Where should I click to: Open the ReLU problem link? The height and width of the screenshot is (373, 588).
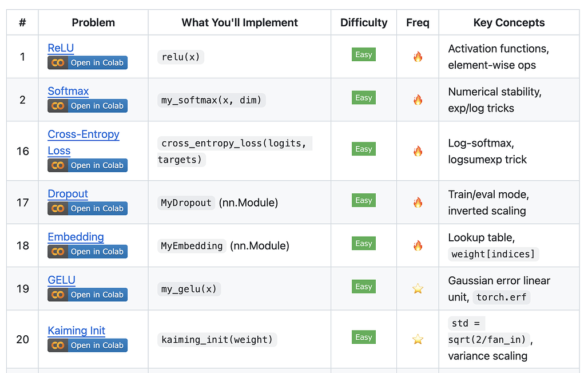click(61, 48)
